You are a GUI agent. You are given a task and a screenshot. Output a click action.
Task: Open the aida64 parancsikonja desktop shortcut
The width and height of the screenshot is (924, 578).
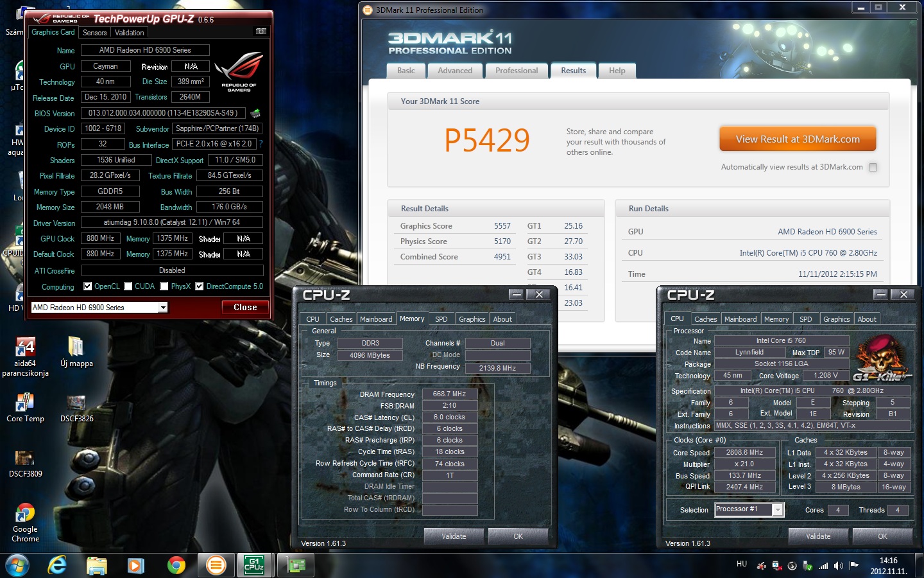25,356
